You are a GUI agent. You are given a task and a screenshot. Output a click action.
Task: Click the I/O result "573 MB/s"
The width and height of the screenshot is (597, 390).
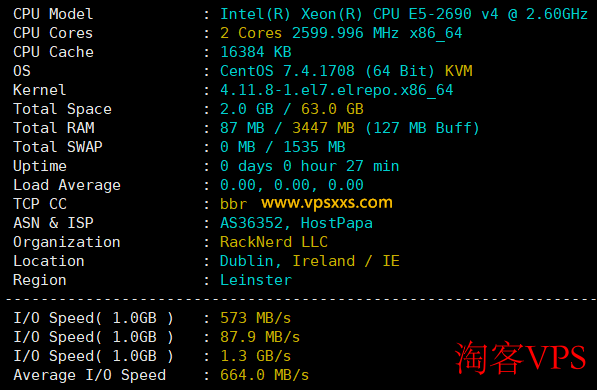[x=255, y=318]
